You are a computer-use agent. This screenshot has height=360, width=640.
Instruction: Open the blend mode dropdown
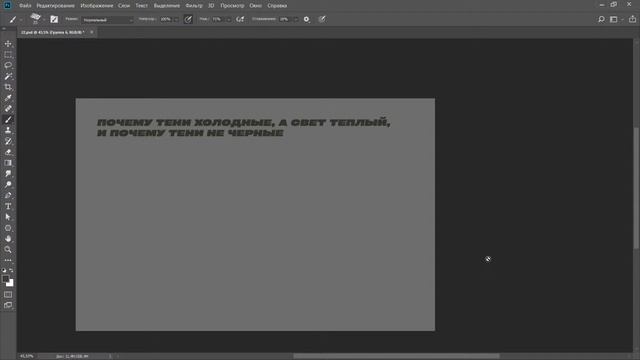pos(107,20)
